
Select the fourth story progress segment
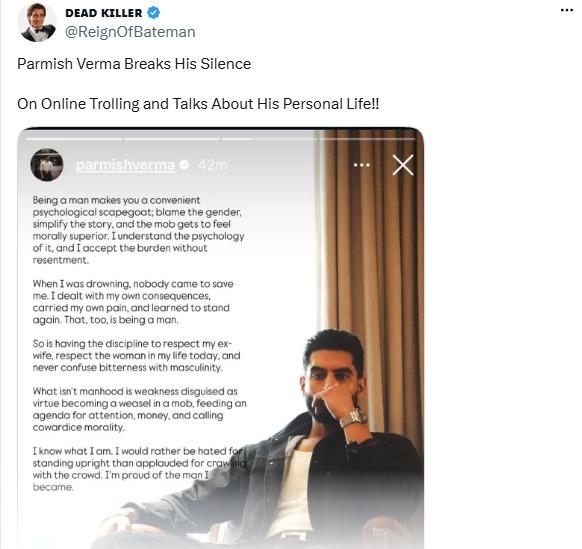(367, 139)
